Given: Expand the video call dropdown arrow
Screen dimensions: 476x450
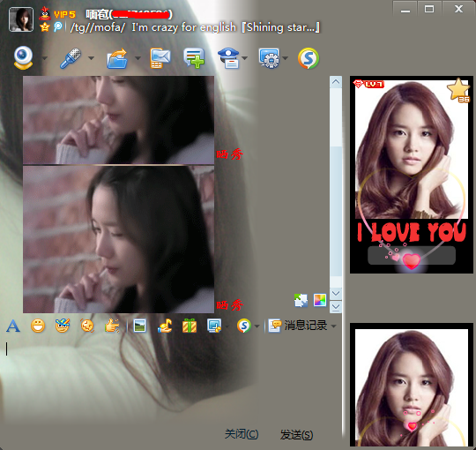Looking at the screenshot, I should coord(45,58).
